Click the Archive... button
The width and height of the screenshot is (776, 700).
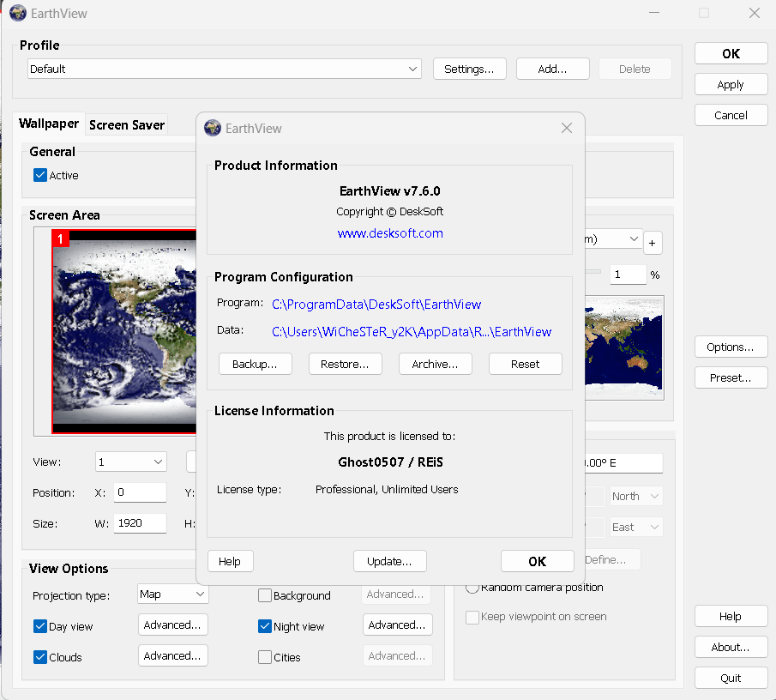[435, 364]
